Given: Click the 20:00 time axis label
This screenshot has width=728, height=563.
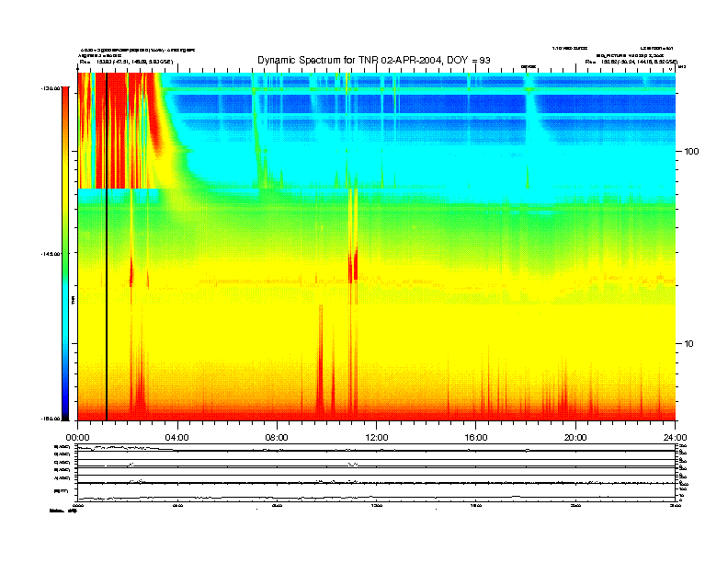Looking at the screenshot, I should click(x=575, y=438).
